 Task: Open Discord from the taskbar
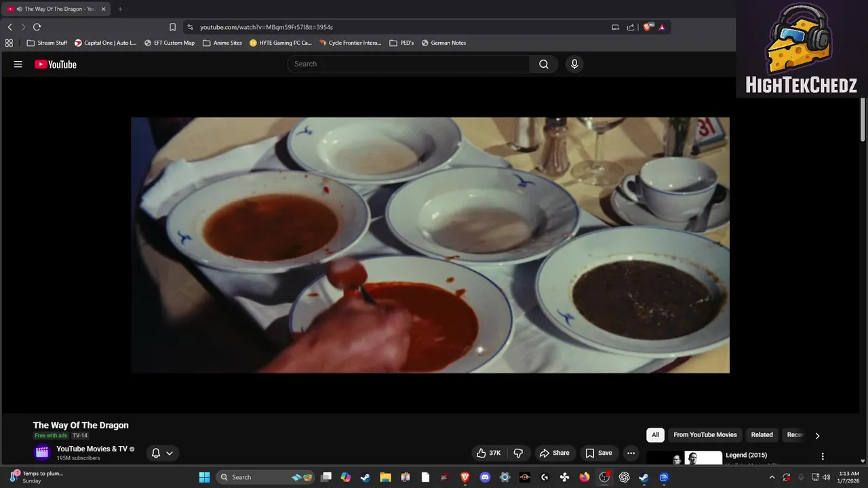[x=485, y=477]
